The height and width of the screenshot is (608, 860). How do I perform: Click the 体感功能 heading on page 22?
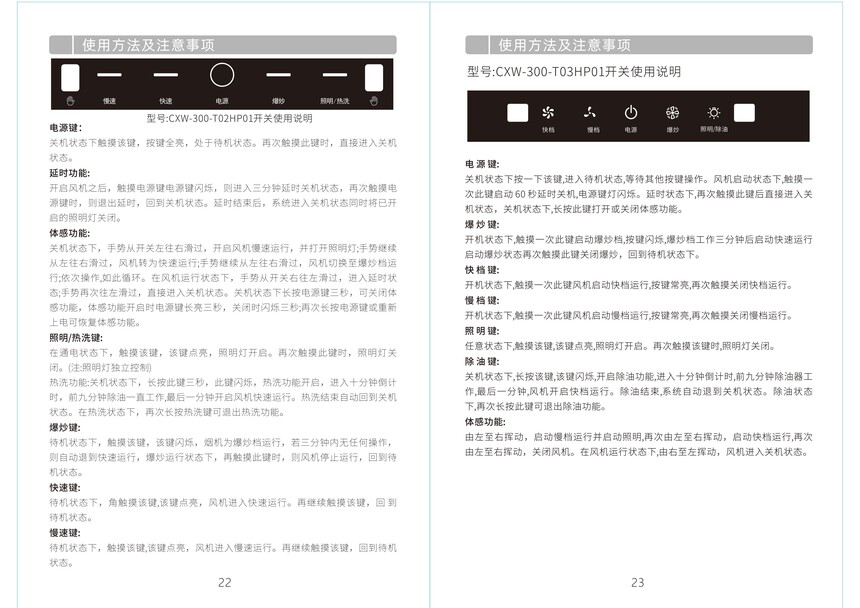click(70, 233)
